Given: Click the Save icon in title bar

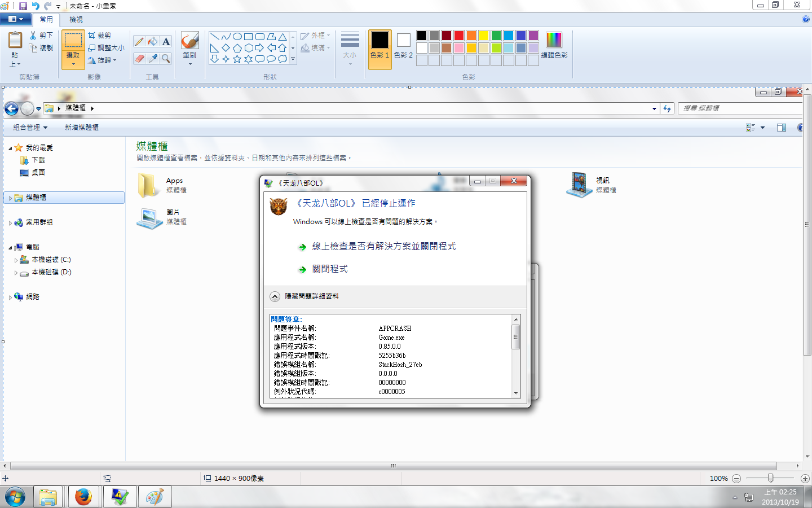Looking at the screenshot, I should tap(23, 6).
